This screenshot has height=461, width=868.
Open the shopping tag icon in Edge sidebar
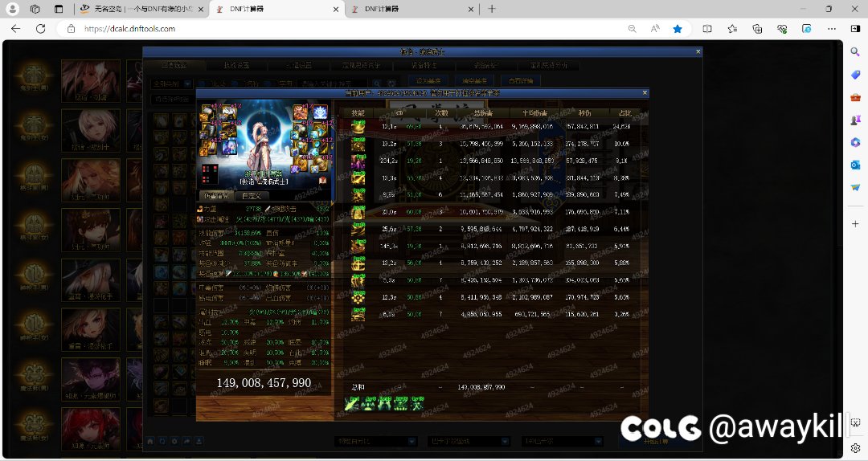tap(855, 74)
